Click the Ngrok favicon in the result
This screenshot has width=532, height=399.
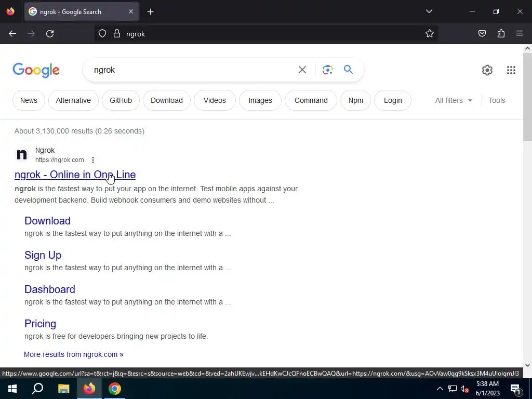pyautogui.click(x=22, y=155)
